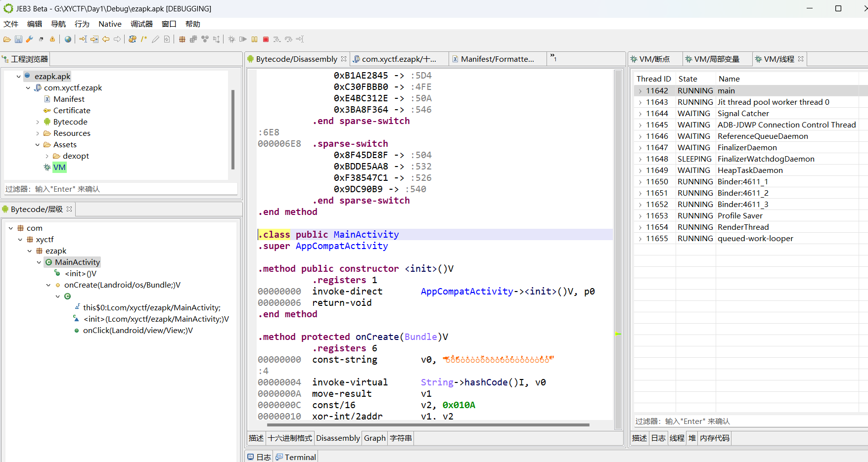868x462 pixels.
Task: Collapse the MainActivity class node
Action: [x=39, y=262]
